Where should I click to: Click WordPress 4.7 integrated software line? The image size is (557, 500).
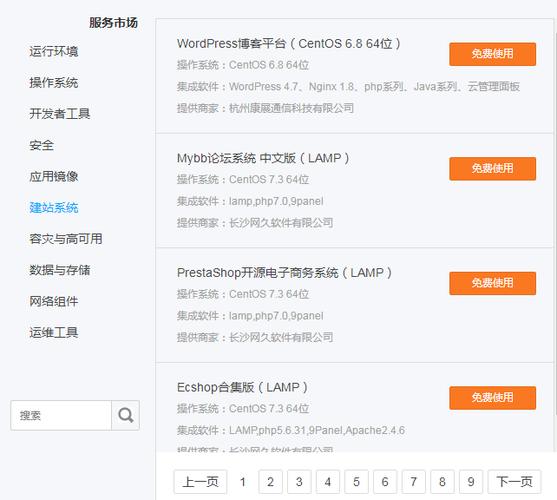click(348, 87)
